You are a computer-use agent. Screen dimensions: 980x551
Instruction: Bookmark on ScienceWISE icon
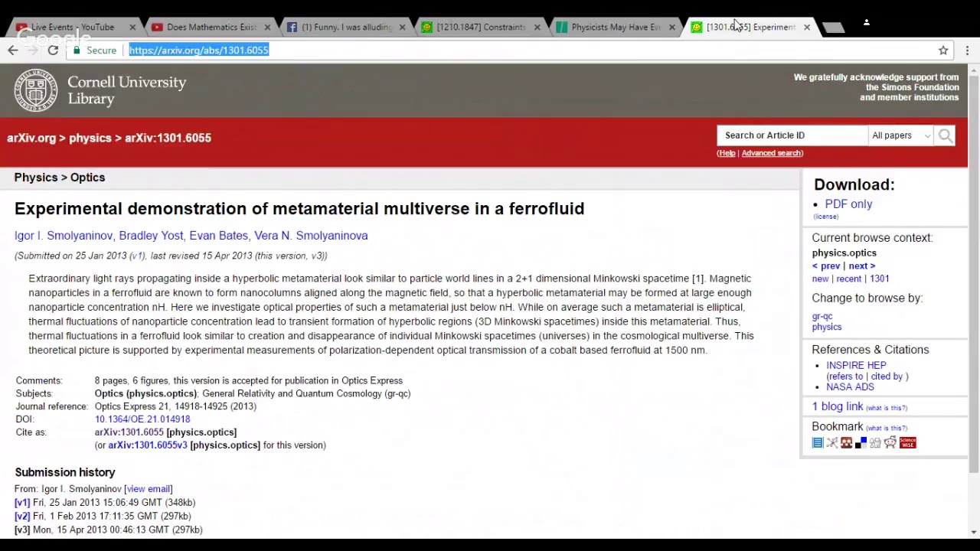[907, 442]
